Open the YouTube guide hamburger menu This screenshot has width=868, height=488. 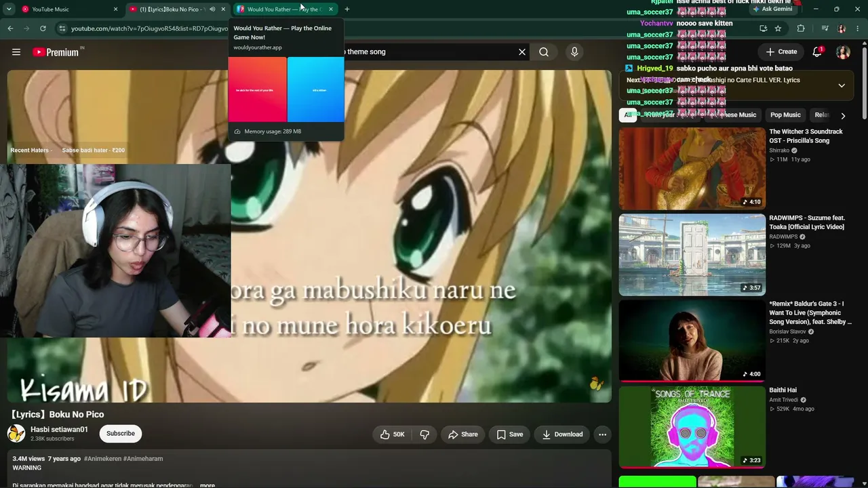pos(16,52)
